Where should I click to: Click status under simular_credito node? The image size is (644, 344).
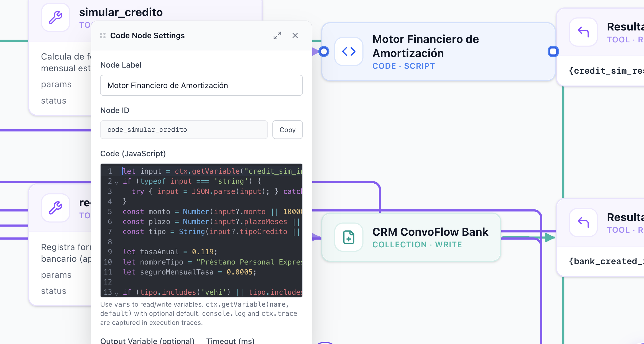pos(54,101)
